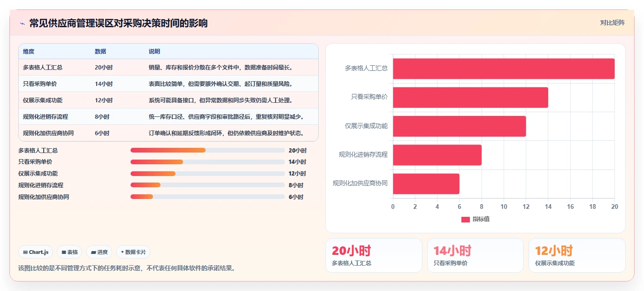Screen dimensions: 644x291
Task: Click the 只看采购单价 chart axis label
Action: pyautogui.click(x=369, y=97)
